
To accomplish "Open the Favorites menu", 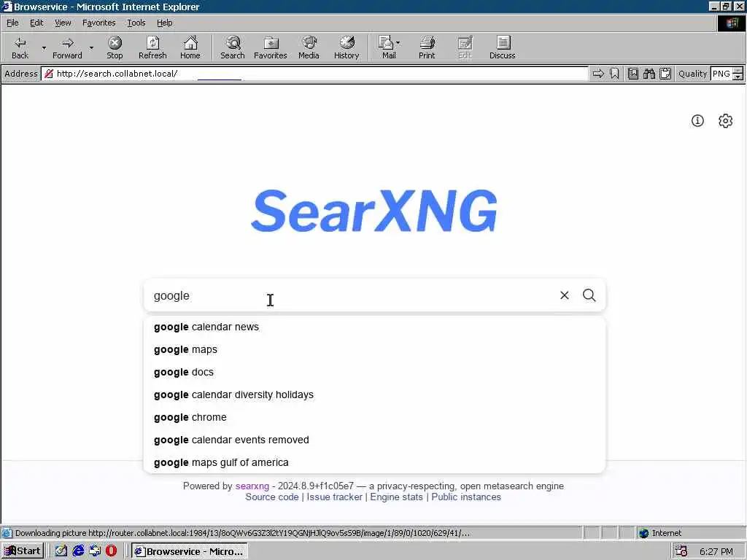I will pyautogui.click(x=98, y=23).
